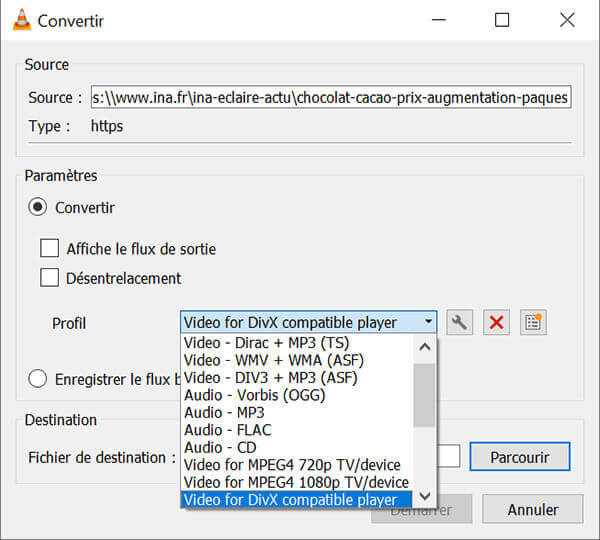Click inside the Source URL field

pyautogui.click(x=331, y=97)
